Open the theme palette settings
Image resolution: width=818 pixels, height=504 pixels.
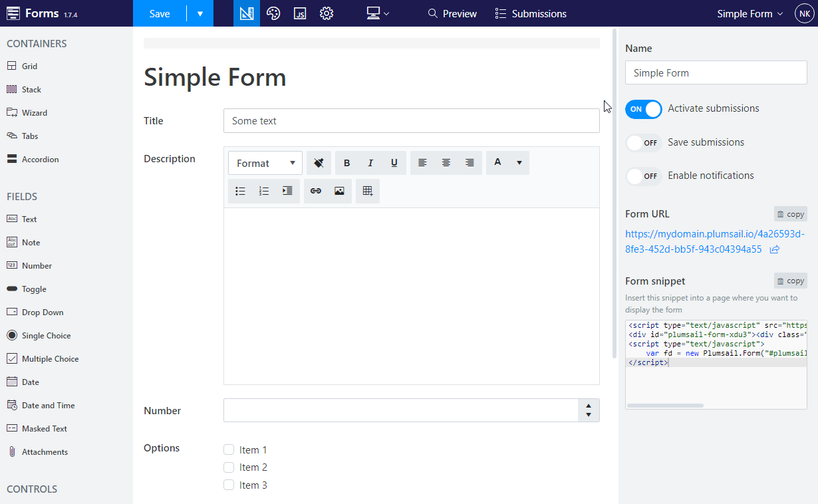tap(273, 13)
